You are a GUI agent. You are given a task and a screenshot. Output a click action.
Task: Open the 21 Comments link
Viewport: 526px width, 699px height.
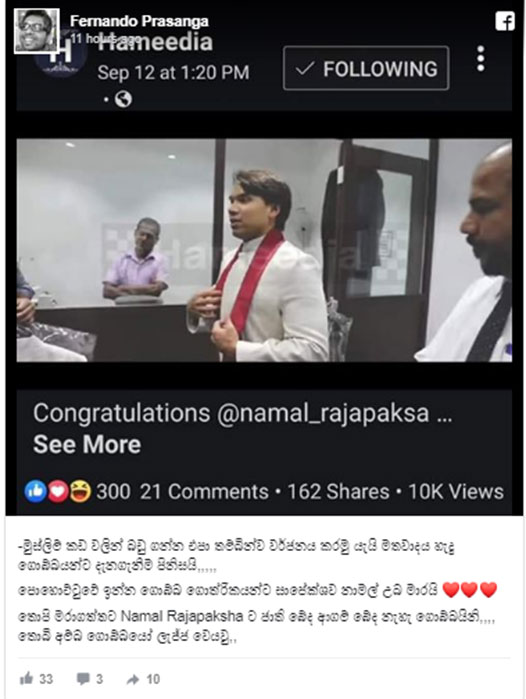204,492
